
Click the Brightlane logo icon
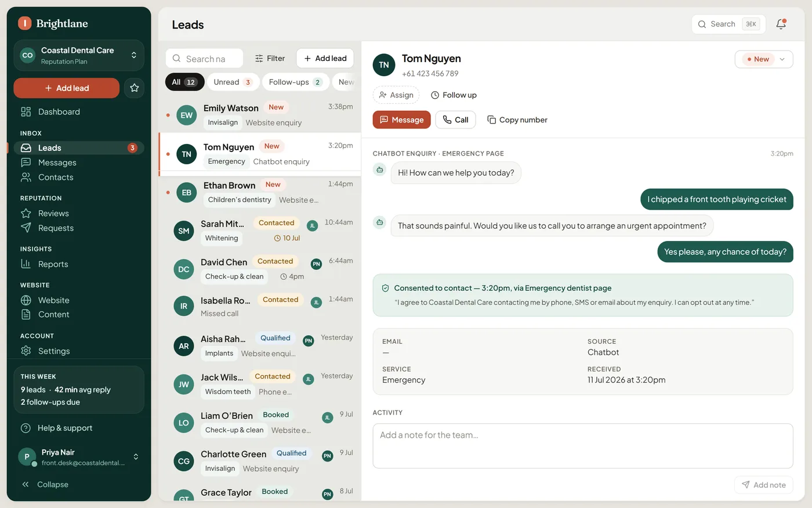click(x=24, y=23)
